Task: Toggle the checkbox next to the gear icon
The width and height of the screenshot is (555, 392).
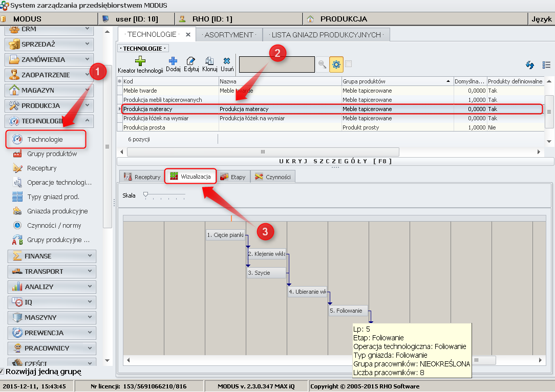Action: tap(349, 64)
